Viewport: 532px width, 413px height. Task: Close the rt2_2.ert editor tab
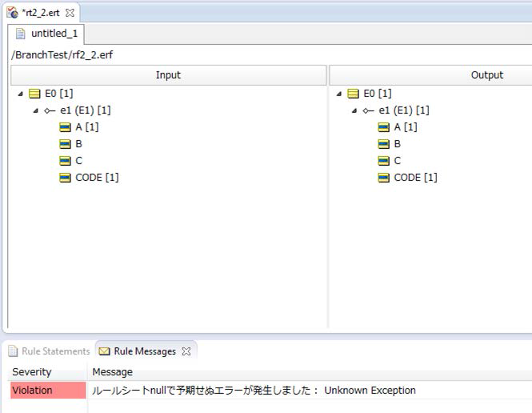coord(70,13)
